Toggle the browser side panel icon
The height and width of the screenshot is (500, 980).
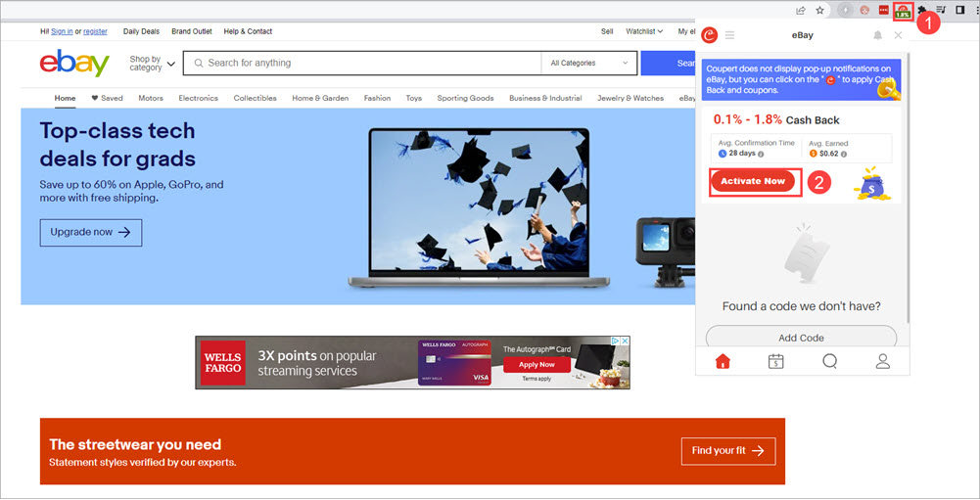pyautogui.click(x=960, y=10)
